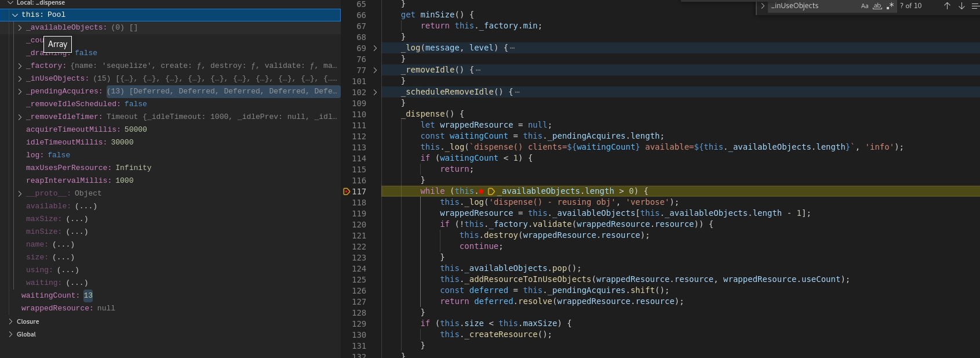Screen dimensions: 980x358
Task: Expand the _pendingAcquires variable
Action: [x=20, y=91]
